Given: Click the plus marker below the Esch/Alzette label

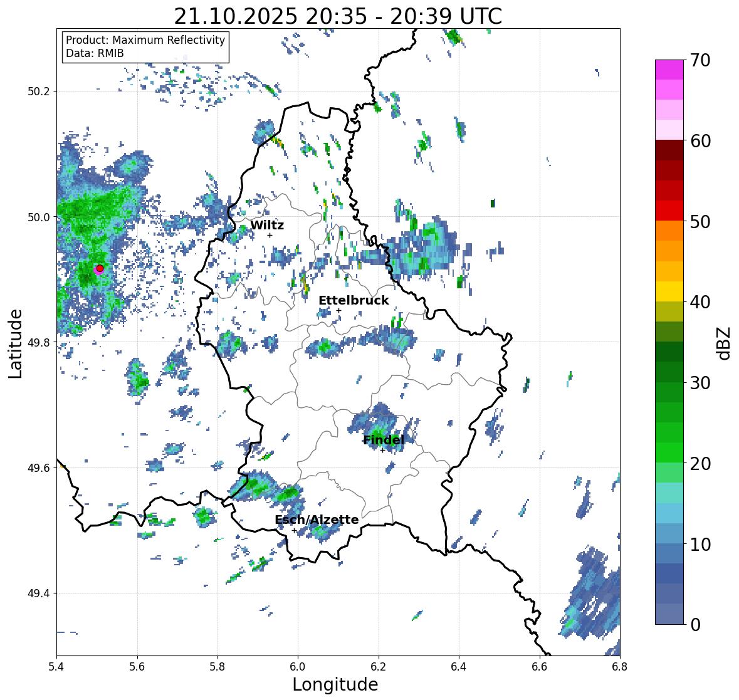Looking at the screenshot, I should [294, 530].
